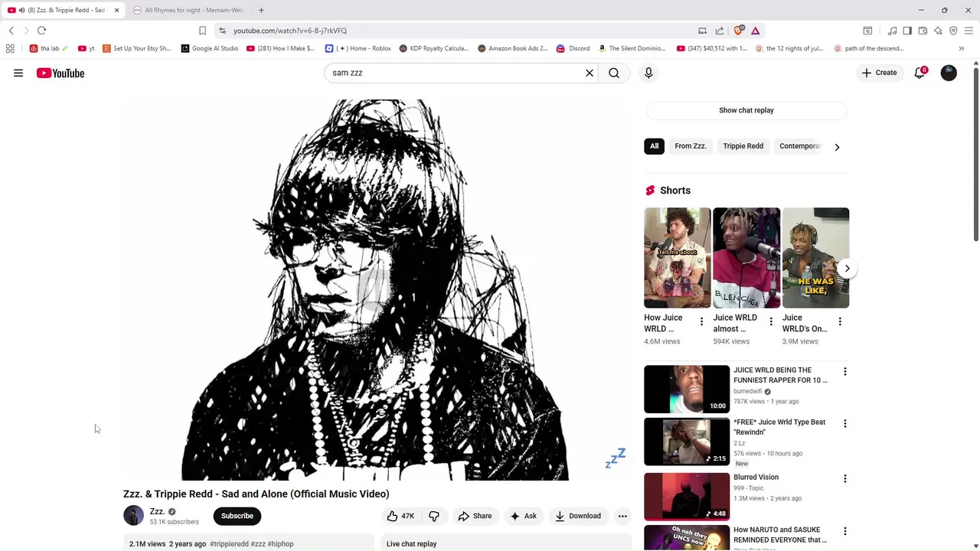Open the Zzz. channel avatar
The image size is (980, 551).
click(x=133, y=516)
